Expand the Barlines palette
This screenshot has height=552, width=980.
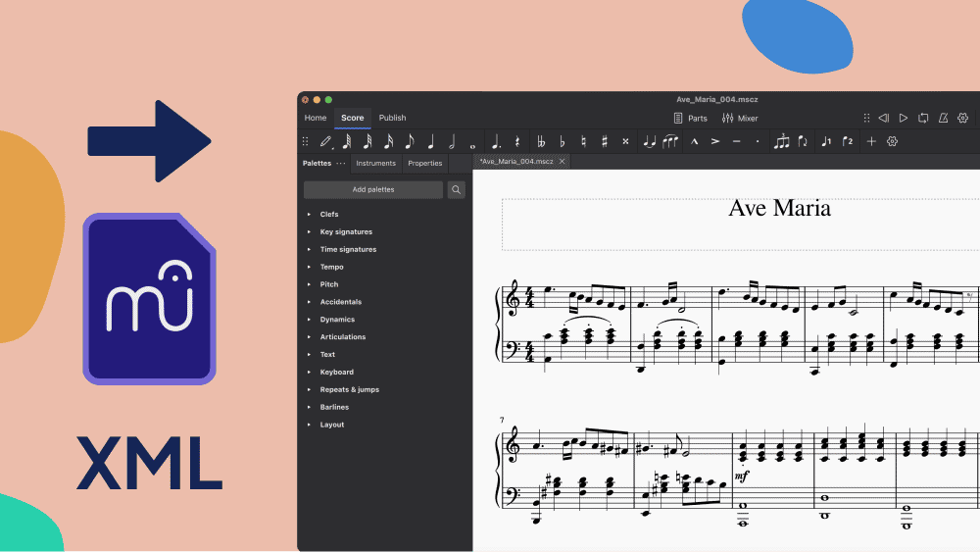pos(309,407)
